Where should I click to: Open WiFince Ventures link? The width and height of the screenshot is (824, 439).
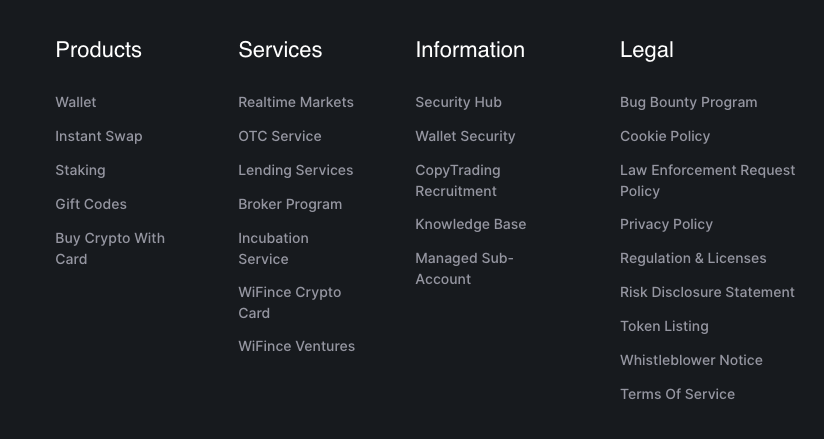297,346
